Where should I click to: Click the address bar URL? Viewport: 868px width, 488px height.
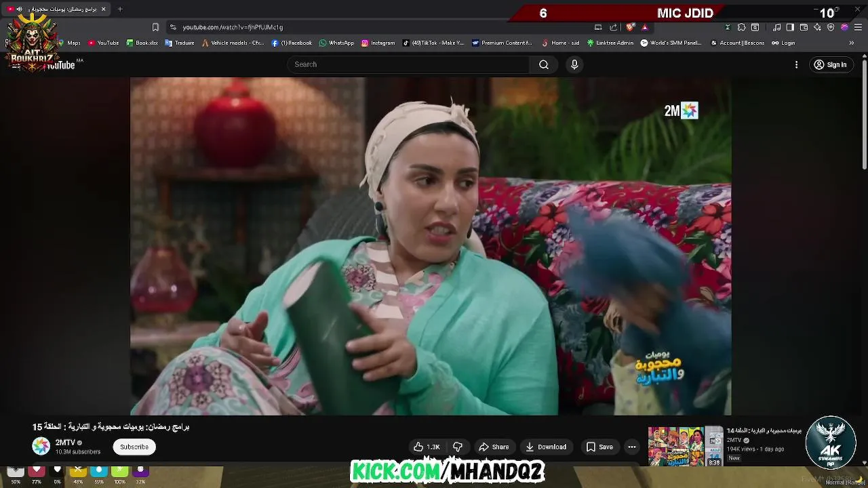point(233,27)
